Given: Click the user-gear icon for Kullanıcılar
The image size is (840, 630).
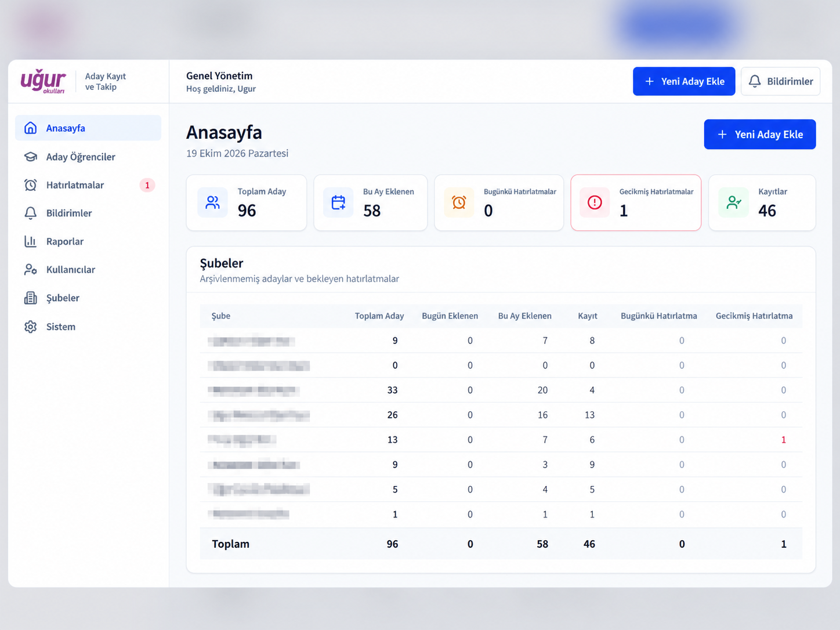Looking at the screenshot, I should point(31,270).
